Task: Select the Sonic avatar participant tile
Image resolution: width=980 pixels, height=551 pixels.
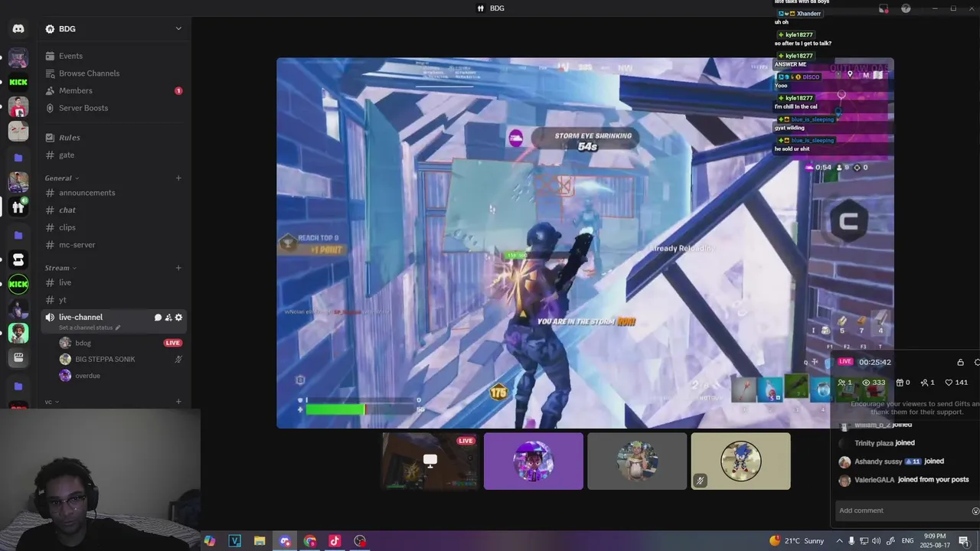Action: click(741, 461)
